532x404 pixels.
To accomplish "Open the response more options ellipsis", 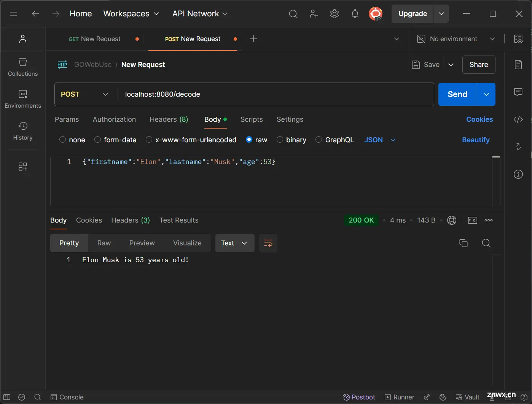I will tap(489, 220).
